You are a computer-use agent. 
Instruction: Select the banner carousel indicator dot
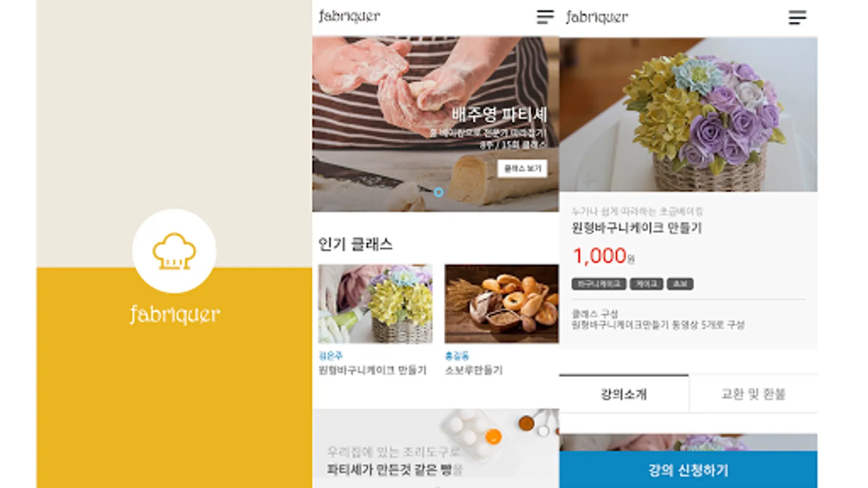(438, 192)
